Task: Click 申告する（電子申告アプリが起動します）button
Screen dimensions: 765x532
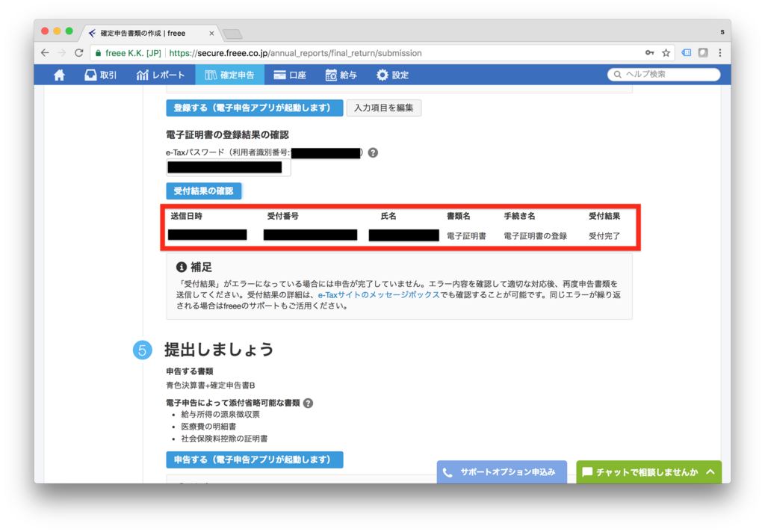Action: point(254,460)
